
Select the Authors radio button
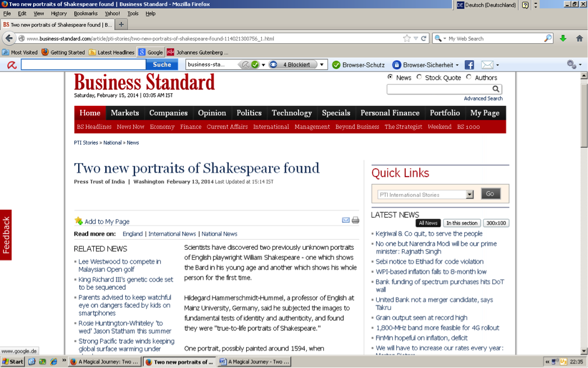click(469, 77)
